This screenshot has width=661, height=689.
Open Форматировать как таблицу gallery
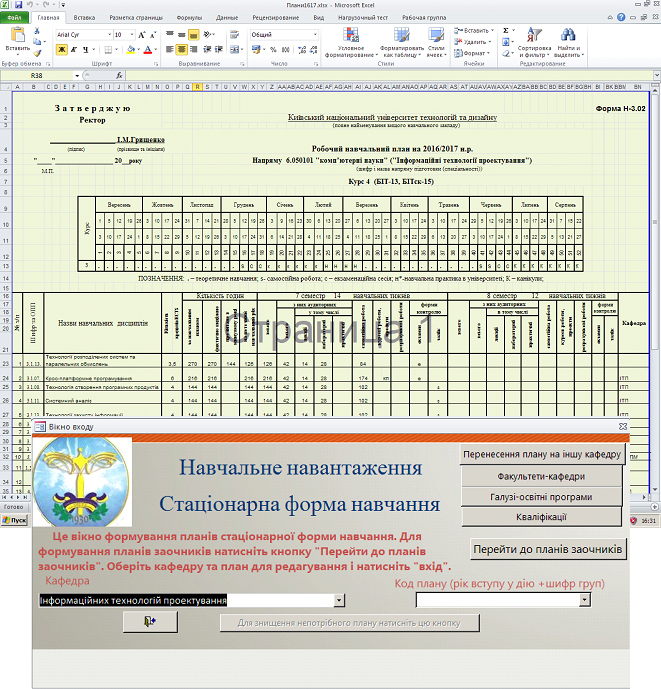(x=402, y=43)
